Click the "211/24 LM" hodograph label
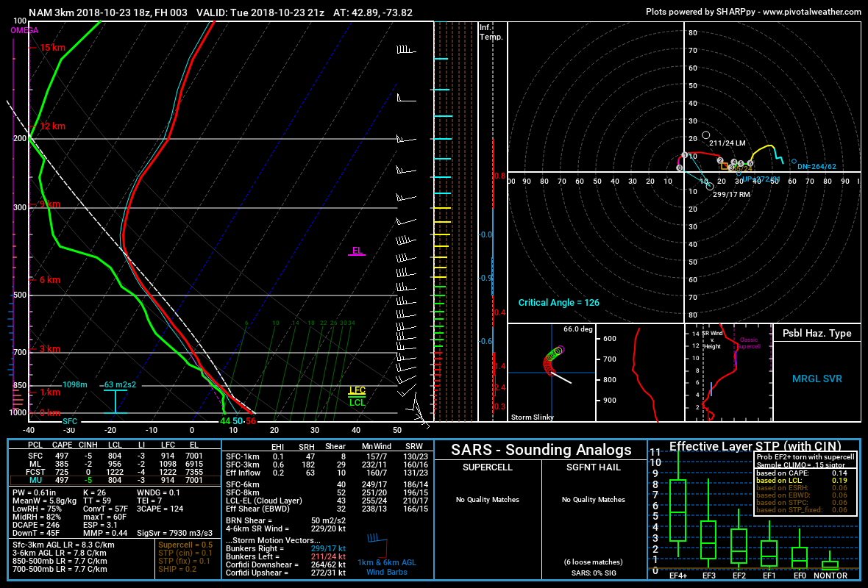 (727, 143)
